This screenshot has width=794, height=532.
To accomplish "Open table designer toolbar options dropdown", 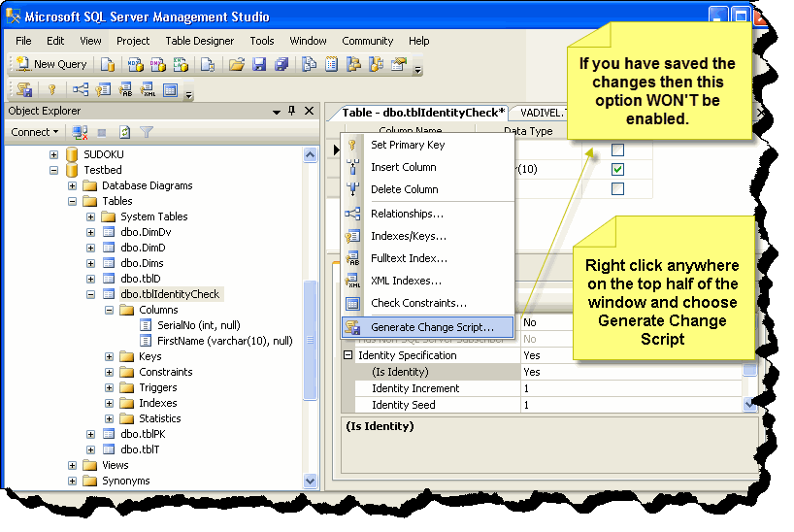I will (x=189, y=94).
